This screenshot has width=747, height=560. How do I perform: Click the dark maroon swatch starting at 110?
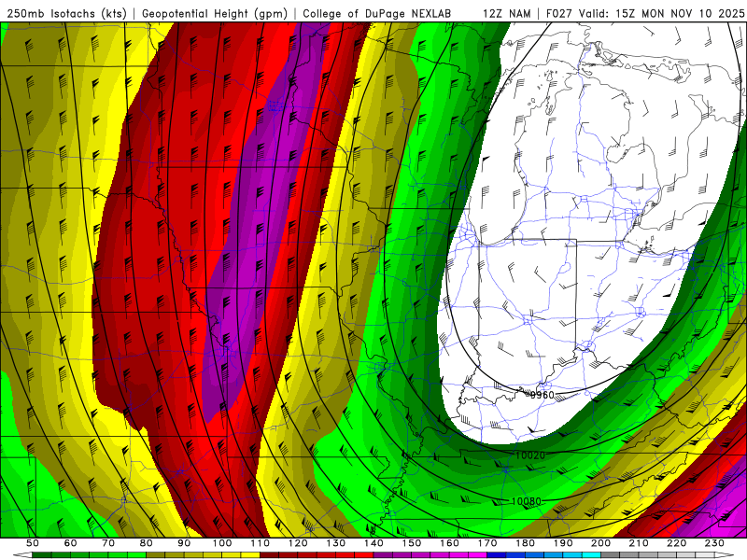[269, 554]
